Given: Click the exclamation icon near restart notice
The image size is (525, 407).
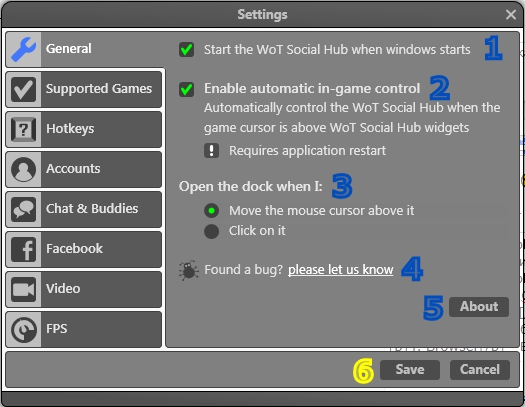Looking at the screenshot, I should (212, 151).
